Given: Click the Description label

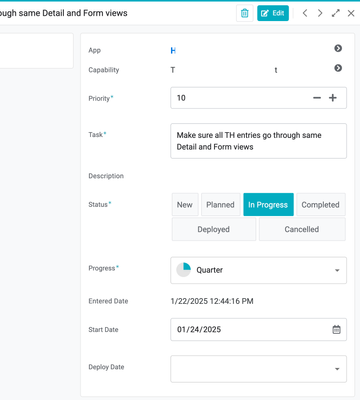Looking at the screenshot, I should pyautogui.click(x=106, y=176).
